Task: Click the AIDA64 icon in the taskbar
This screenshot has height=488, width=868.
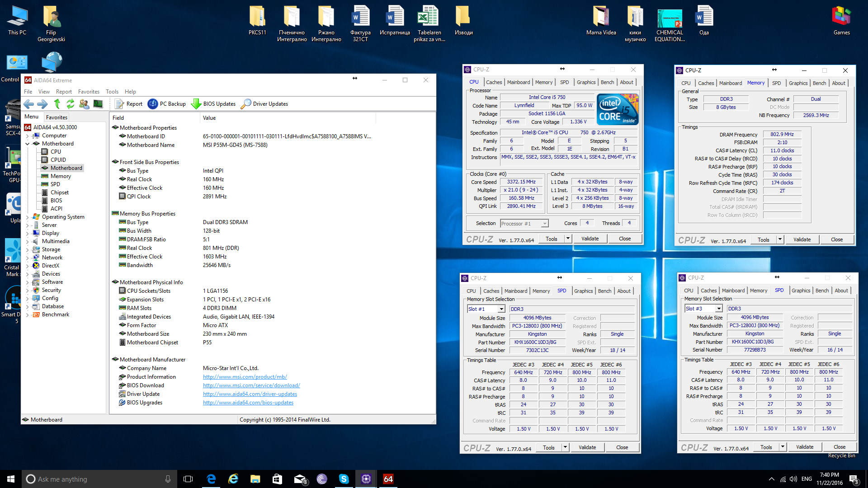Action: pos(388,479)
